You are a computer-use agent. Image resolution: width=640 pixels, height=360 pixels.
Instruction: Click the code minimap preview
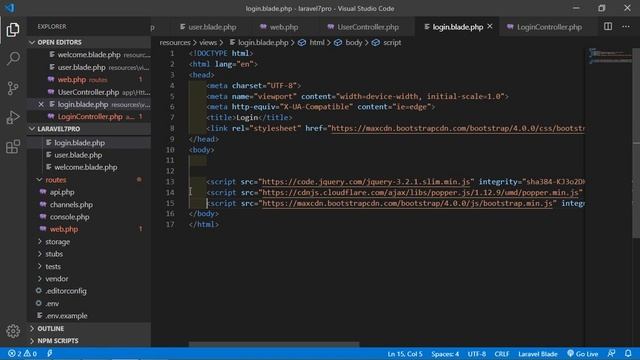(x=609, y=56)
